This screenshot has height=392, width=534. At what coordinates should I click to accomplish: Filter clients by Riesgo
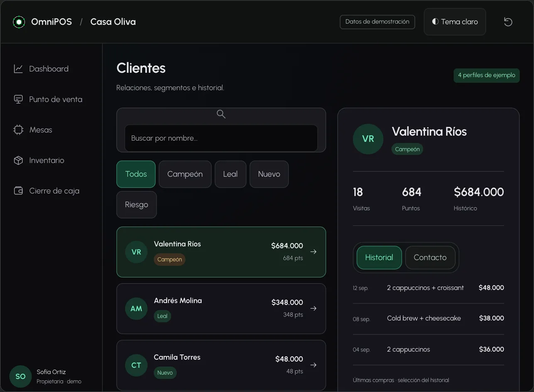137,204
